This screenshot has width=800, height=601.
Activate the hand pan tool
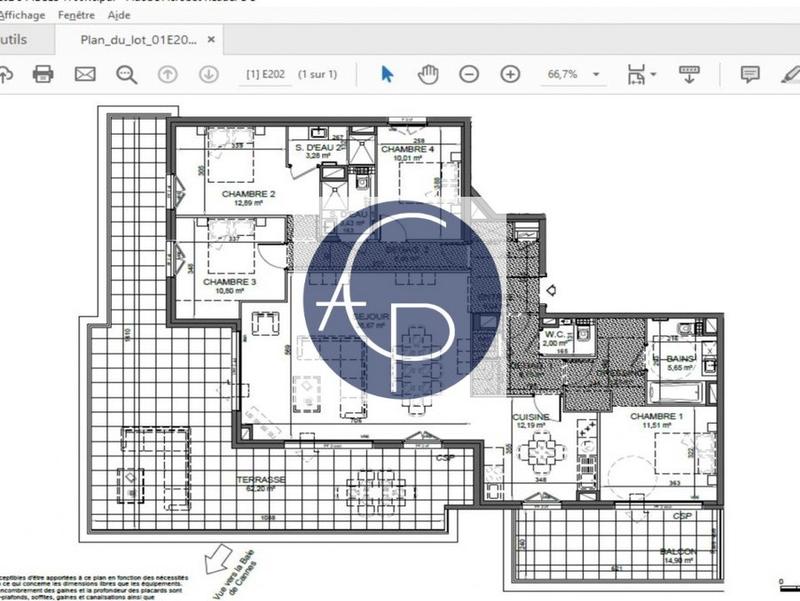tap(428, 74)
